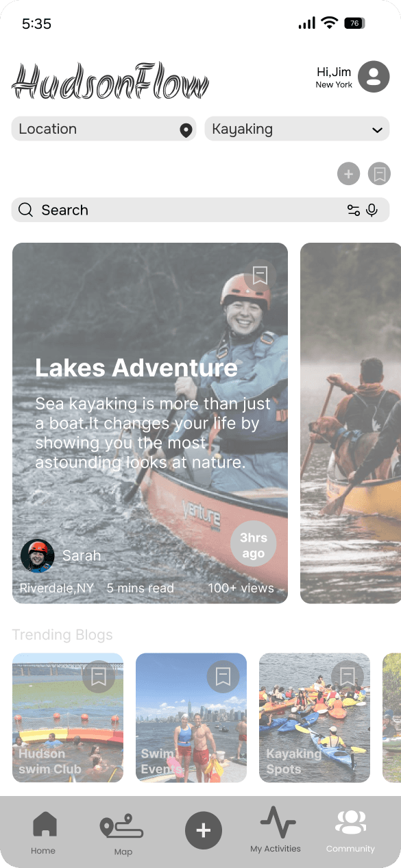Tap the location pin icon
This screenshot has height=868, width=401.
coord(186,130)
